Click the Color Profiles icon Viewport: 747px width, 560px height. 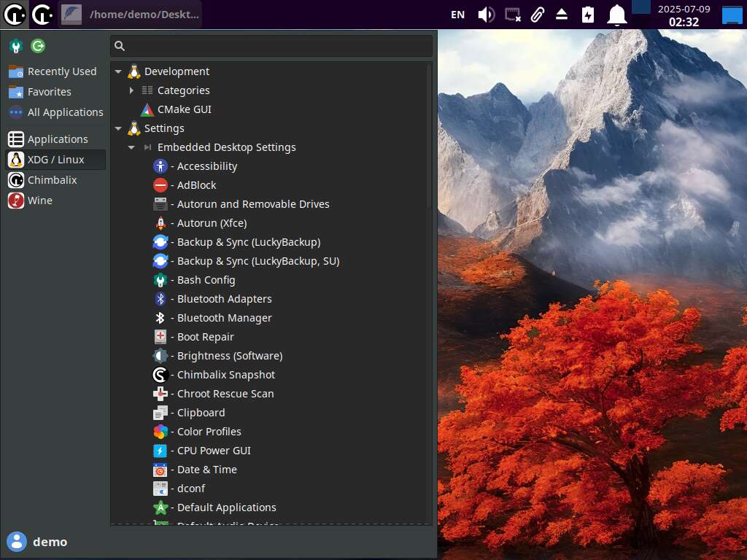point(160,432)
